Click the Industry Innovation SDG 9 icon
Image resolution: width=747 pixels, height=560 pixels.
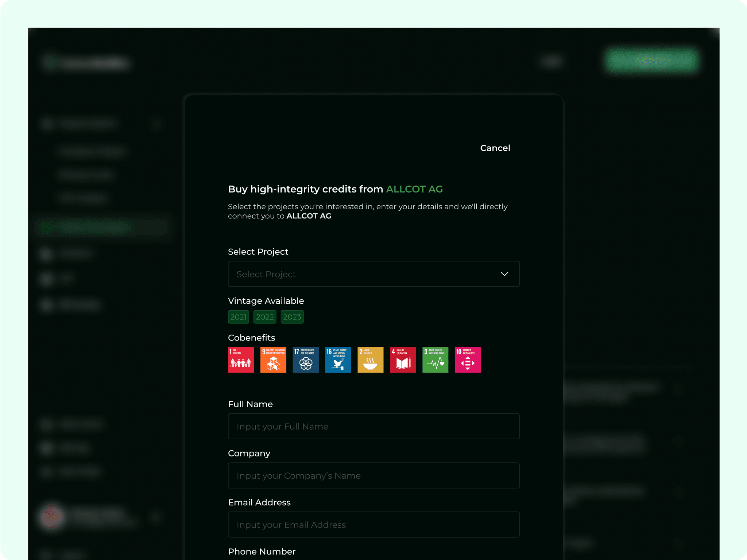[273, 359]
